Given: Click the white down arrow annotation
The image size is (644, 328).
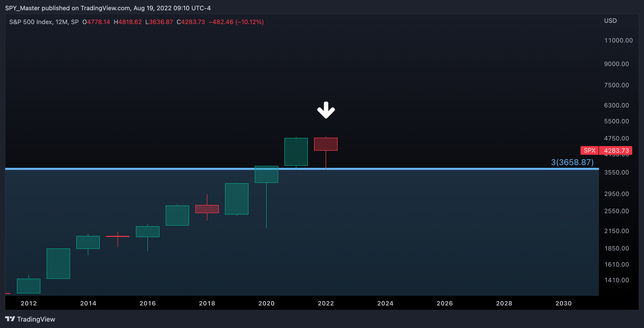Looking at the screenshot, I should pos(326,110).
